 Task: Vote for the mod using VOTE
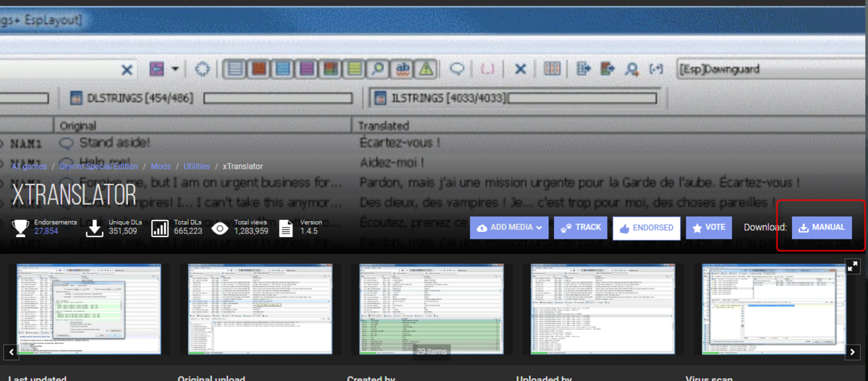[x=709, y=227]
